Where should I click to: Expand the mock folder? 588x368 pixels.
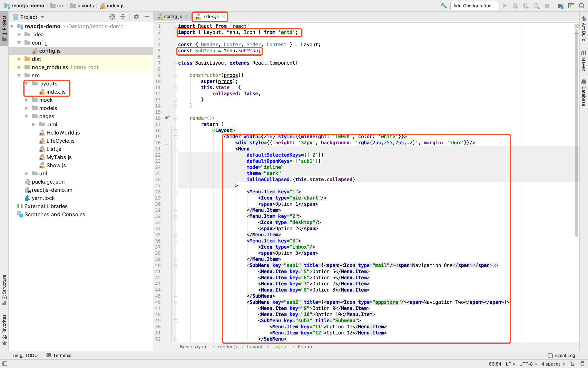click(x=26, y=100)
